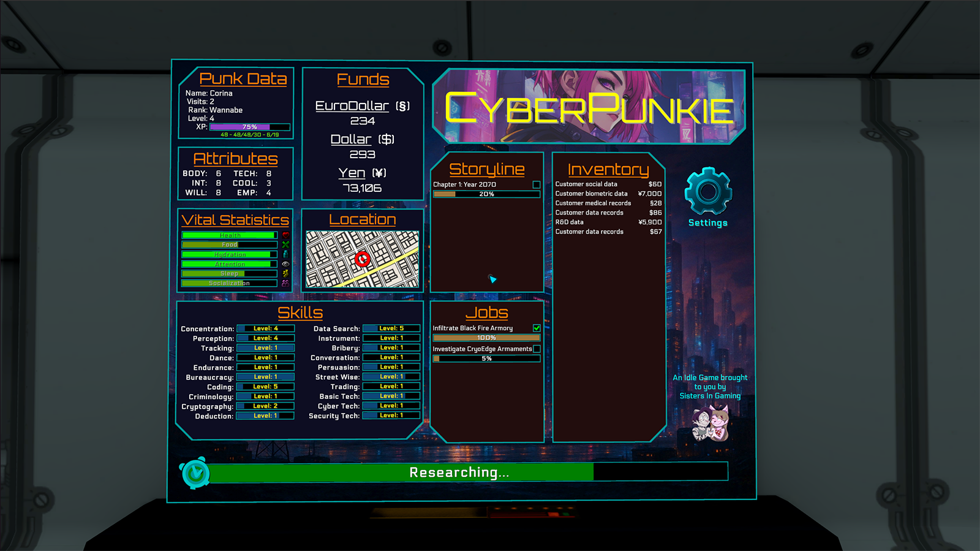Click the Sleep vital bar
This screenshot has height=551, width=980.
click(x=230, y=273)
